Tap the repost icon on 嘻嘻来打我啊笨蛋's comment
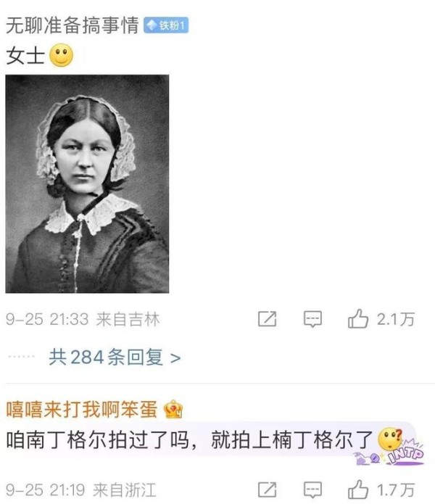The height and width of the screenshot is (504, 435). coord(268,490)
